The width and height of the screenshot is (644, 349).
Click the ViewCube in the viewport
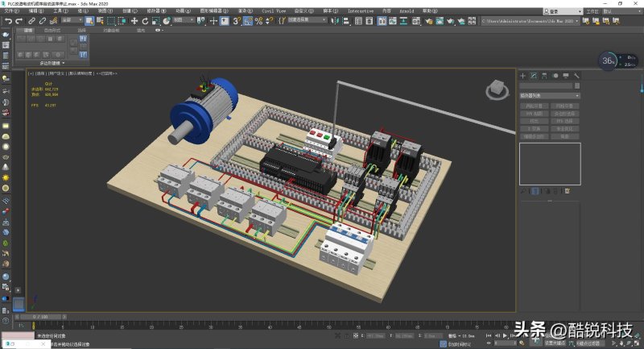click(497, 89)
